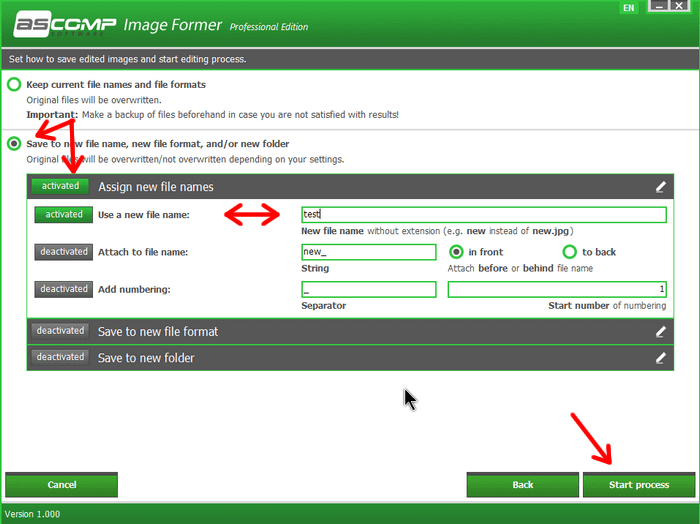Click the pencil icon on Assign new file names
Image resolution: width=700 pixels, height=524 pixels.
click(661, 187)
